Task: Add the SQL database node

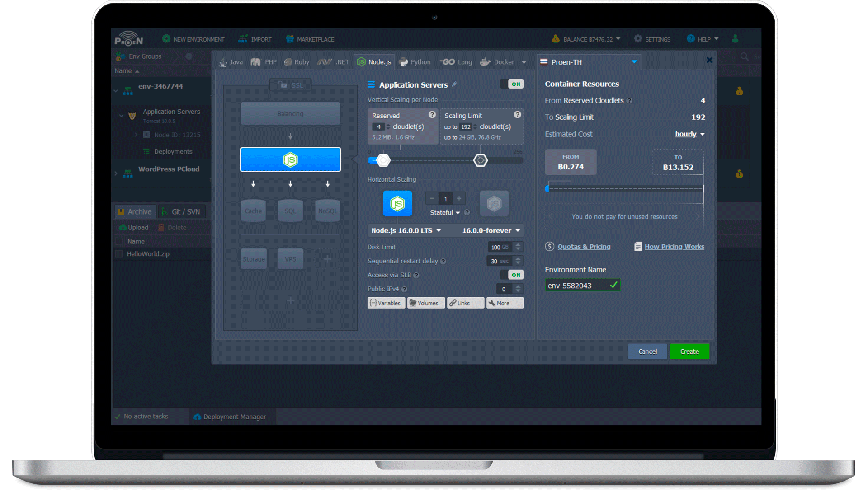Action: [290, 211]
